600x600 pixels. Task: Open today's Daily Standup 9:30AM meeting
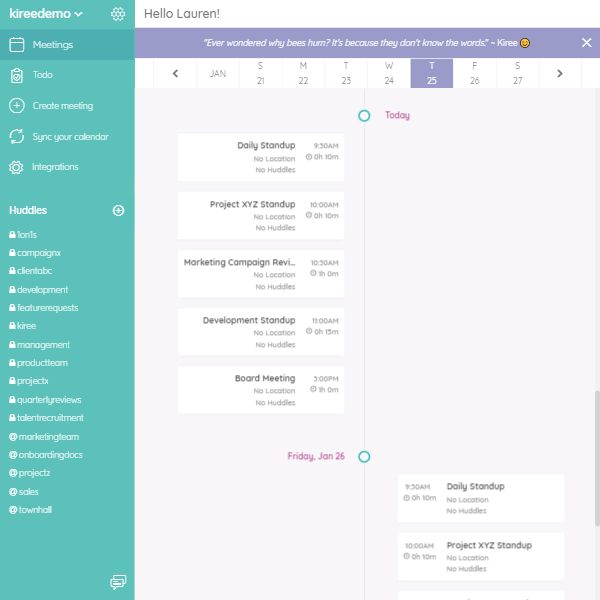[261, 157]
